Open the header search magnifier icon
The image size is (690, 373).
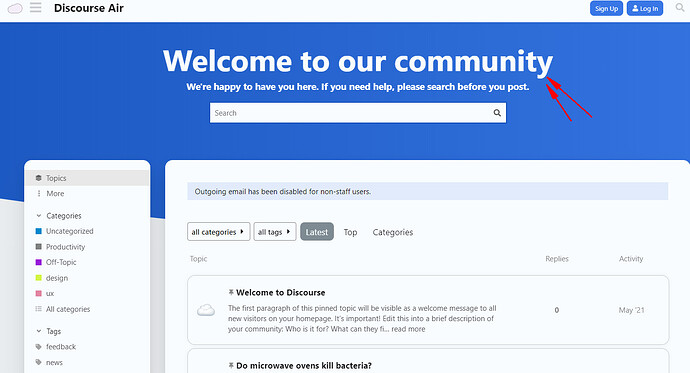[x=680, y=8]
